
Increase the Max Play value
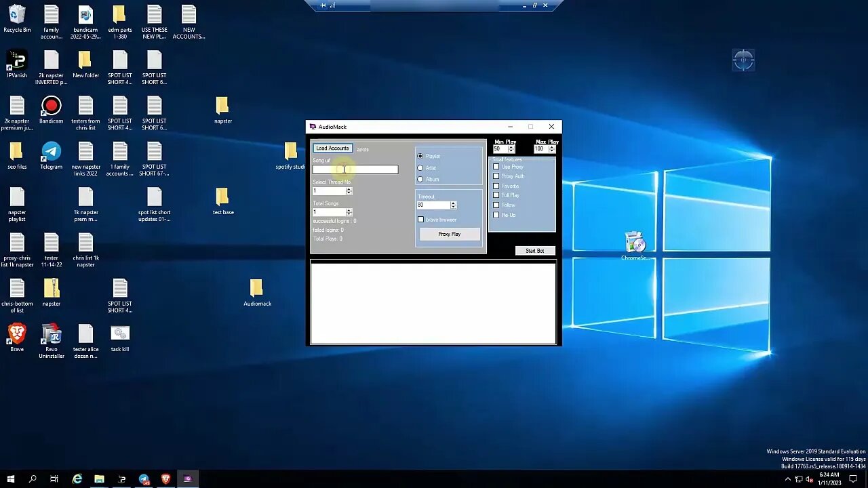[x=552, y=147]
